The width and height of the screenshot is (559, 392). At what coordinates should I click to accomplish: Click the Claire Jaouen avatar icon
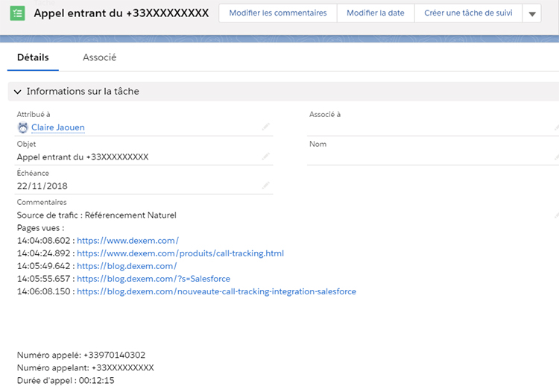click(x=23, y=127)
